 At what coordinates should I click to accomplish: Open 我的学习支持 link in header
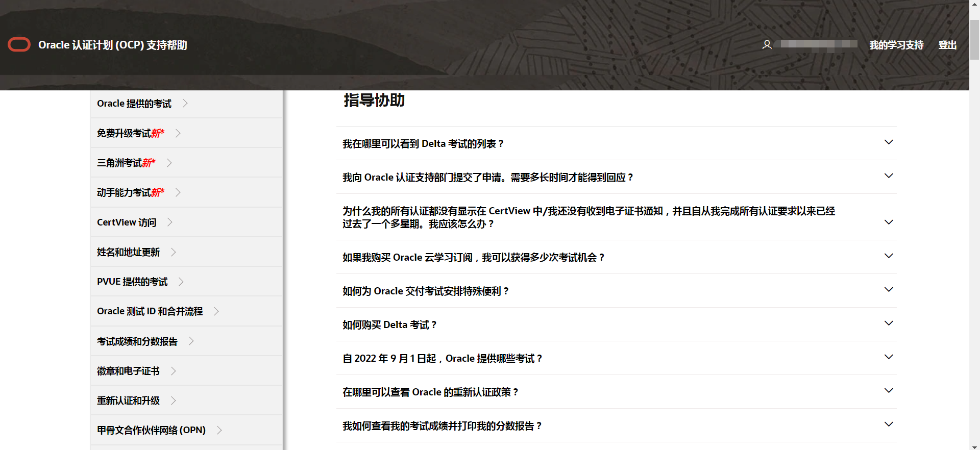coord(896,45)
